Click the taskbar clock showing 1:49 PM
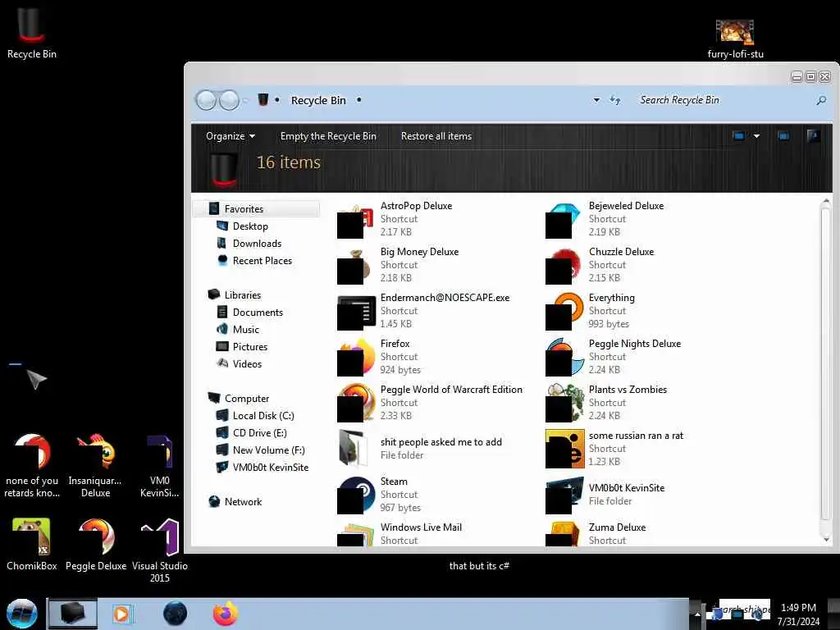Screen dimensions: 840x630 pos(798,614)
